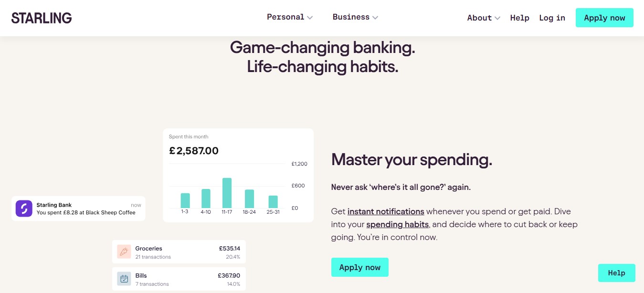The width and height of the screenshot is (644, 293).
Task: Click the Black Sheep Coffee notification card
Action: (78, 209)
